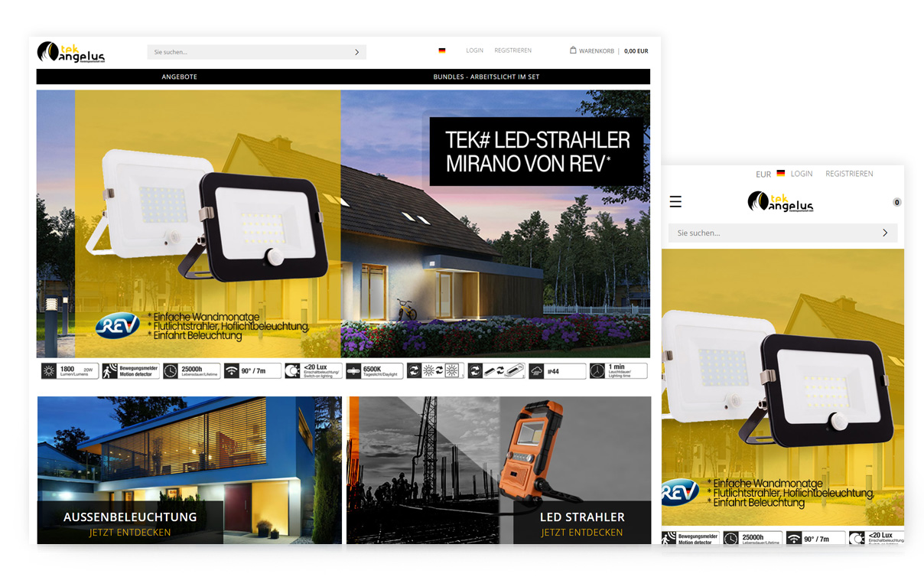Open Tek Angelus logo in mobile view

pyautogui.click(x=780, y=202)
